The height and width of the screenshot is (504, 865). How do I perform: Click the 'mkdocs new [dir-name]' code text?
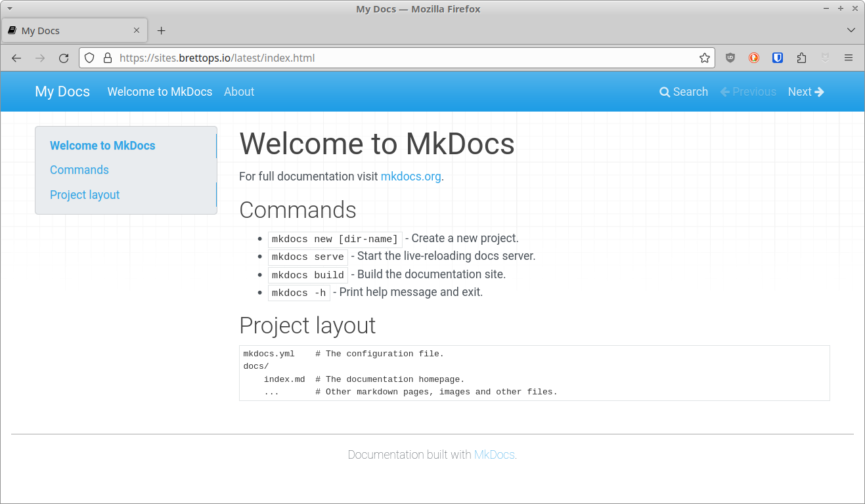tap(335, 239)
